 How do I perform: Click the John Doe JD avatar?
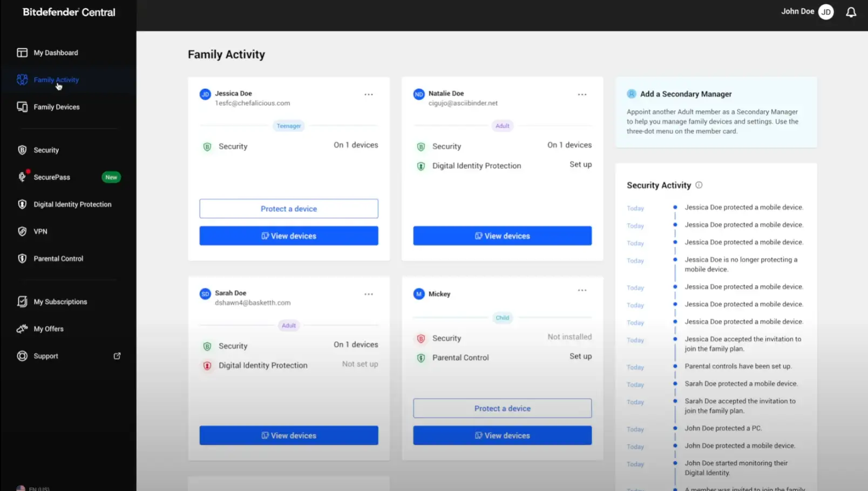[x=825, y=12]
